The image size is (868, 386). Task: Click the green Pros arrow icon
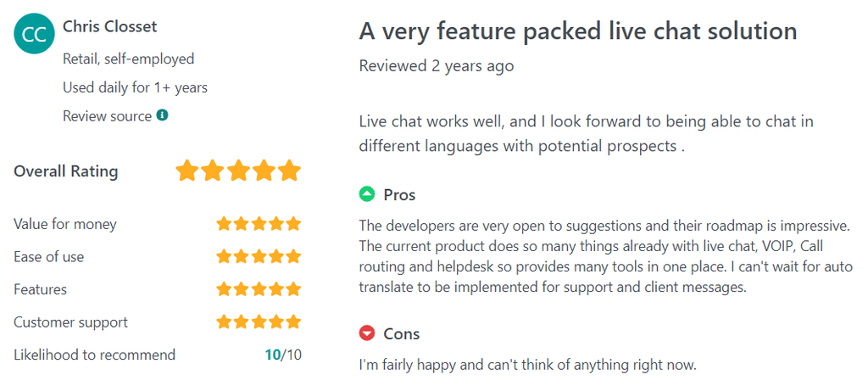367,194
